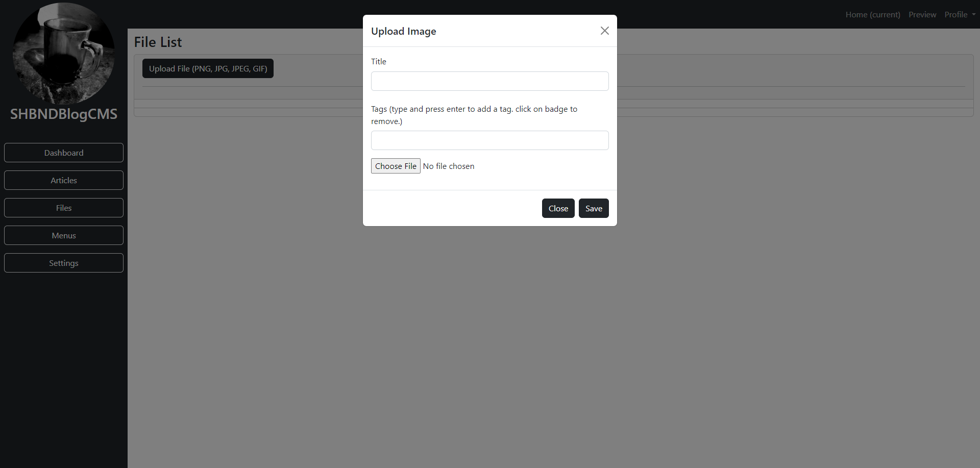Click the 'File List' page heading
This screenshot has width=980, height=468.
coord(158,42)
